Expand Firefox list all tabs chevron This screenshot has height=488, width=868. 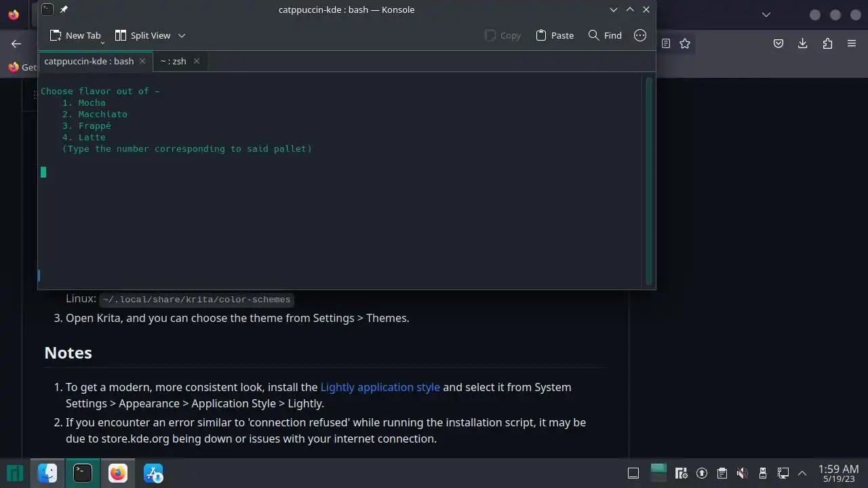point(766,14)
